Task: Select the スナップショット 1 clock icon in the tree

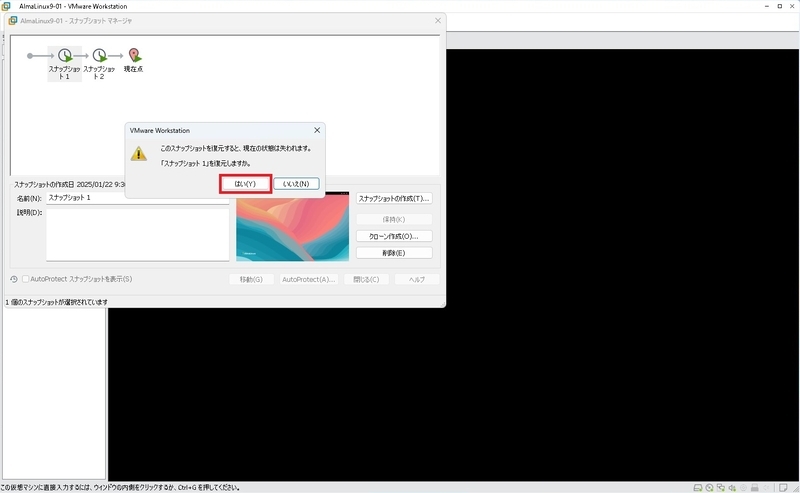Action: click(65, 55)
